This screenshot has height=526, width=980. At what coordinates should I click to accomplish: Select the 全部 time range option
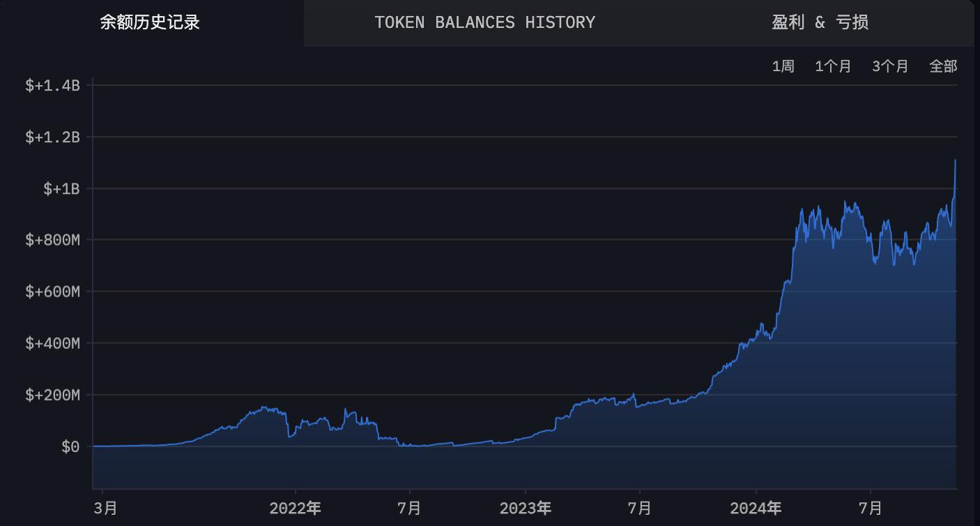coord(943,66)
